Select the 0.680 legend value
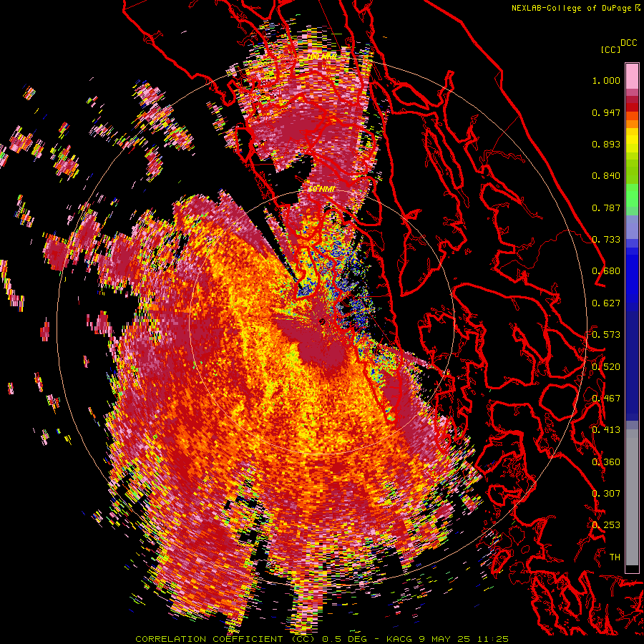 point(606,271)
